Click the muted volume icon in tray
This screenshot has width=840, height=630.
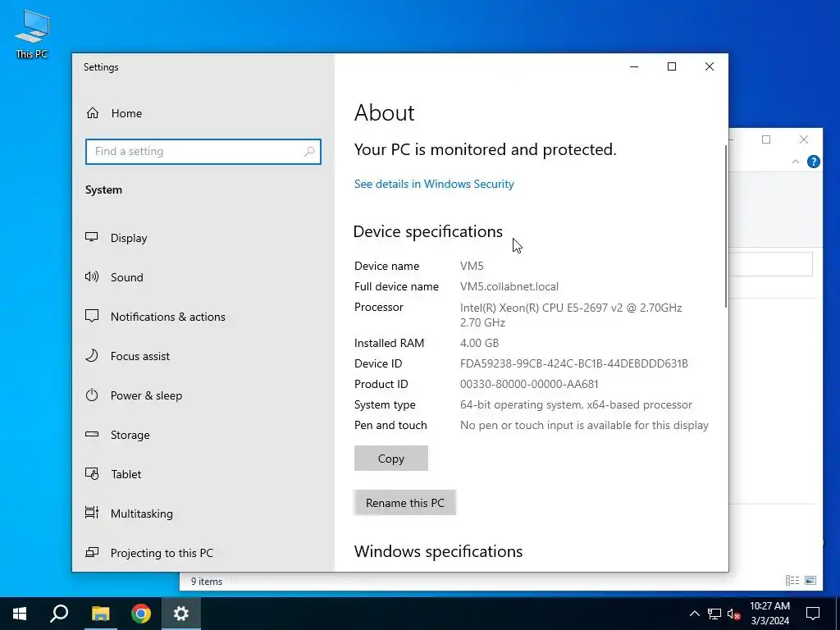[x=733, y=614]
